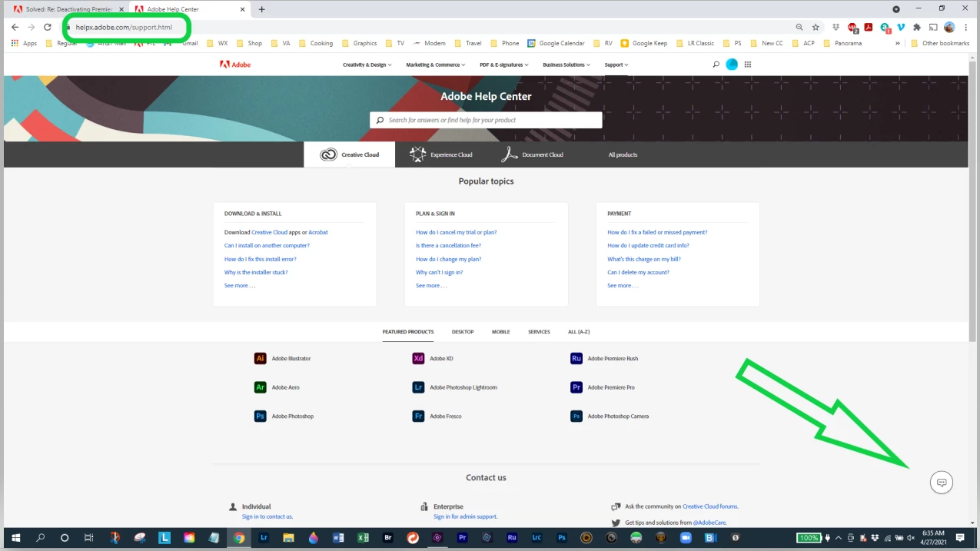Bookmark this page with the star icon
The width and height of the screenshot is (980, 551).
[x=816, y=27]
